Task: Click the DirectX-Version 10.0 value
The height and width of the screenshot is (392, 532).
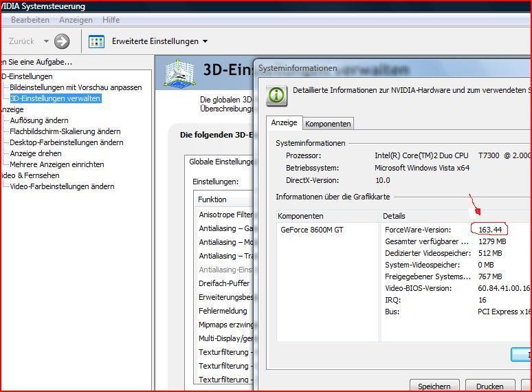Action: click(382, 181)
